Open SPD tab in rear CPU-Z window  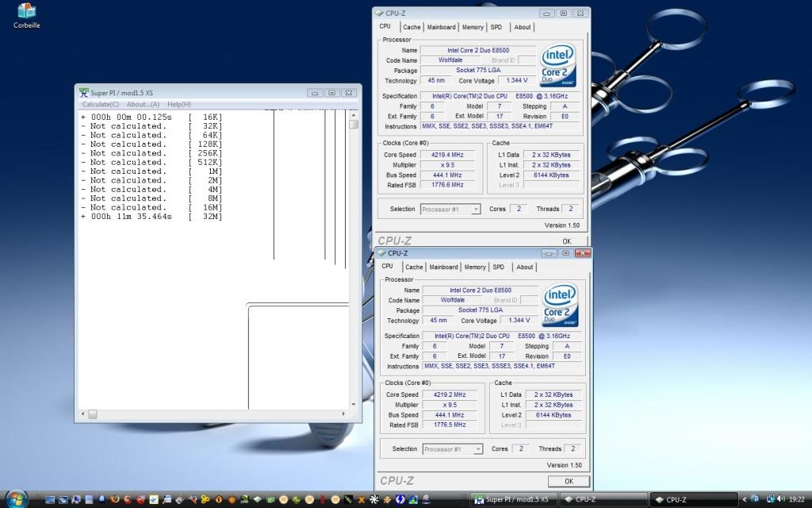click(496, 27)
